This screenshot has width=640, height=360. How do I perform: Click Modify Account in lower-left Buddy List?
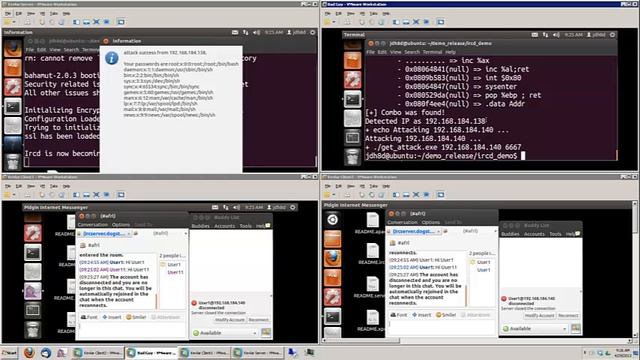[x=229, y=320]
